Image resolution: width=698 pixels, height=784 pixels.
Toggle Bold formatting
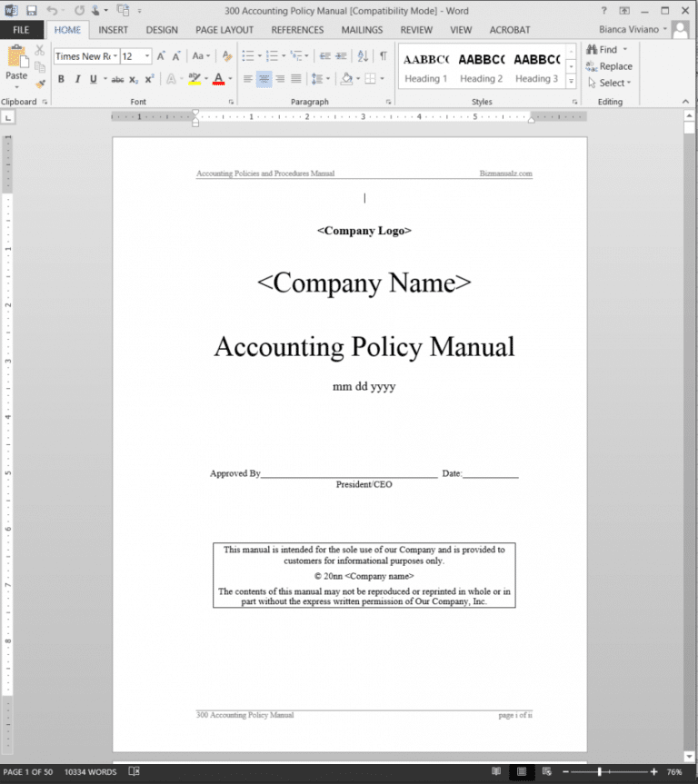[61, 79]
